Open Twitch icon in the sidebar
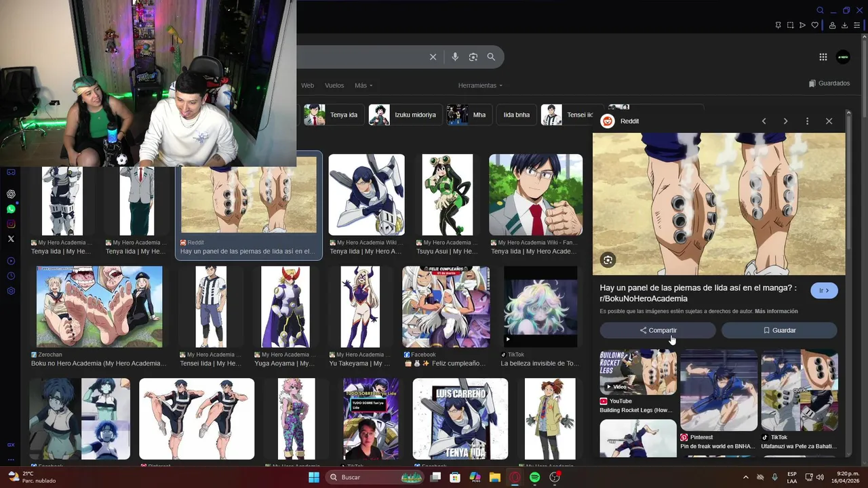This screenshot has width=868, height=488. [11, 172]
